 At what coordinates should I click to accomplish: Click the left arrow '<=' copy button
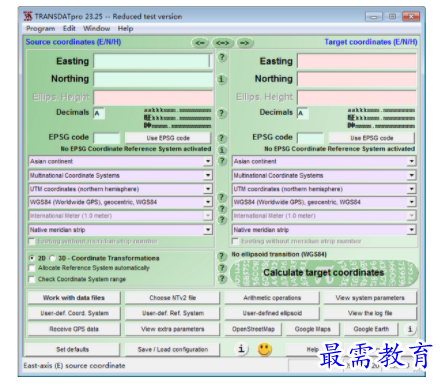pyautogui.click(x=200, y=43)
